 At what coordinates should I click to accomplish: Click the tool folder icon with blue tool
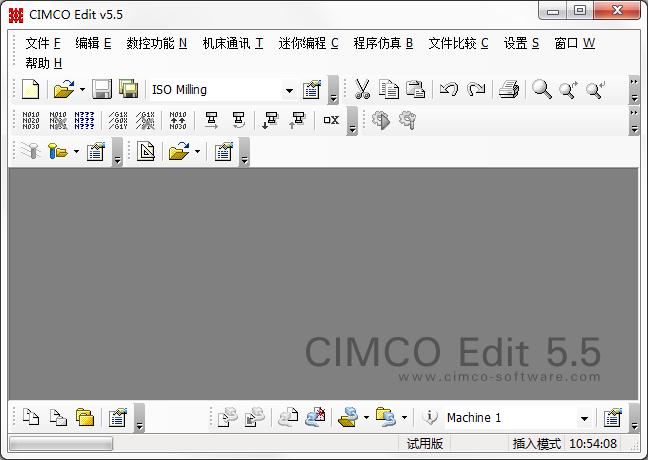pyautogui.click(x=58, y=151)
